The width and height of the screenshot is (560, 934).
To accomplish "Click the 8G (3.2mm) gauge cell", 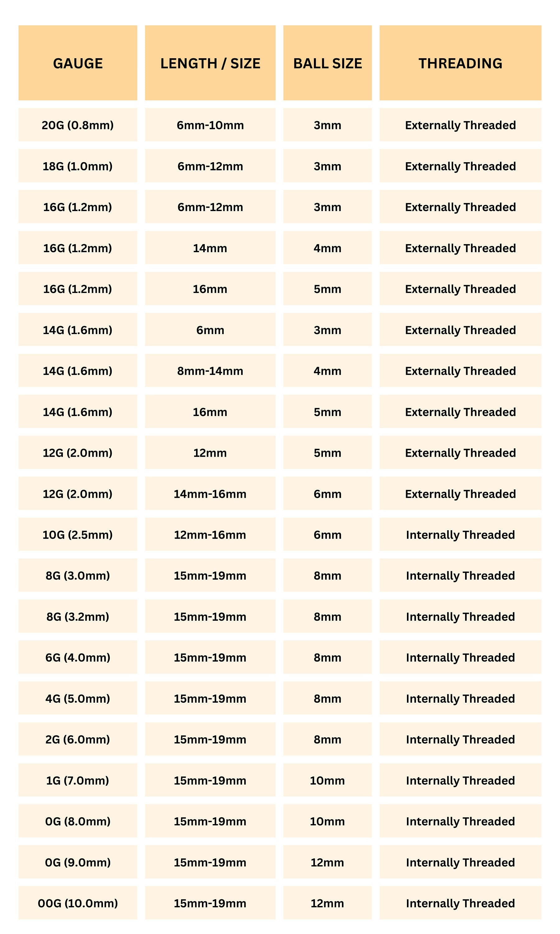I will coord(78,616).
